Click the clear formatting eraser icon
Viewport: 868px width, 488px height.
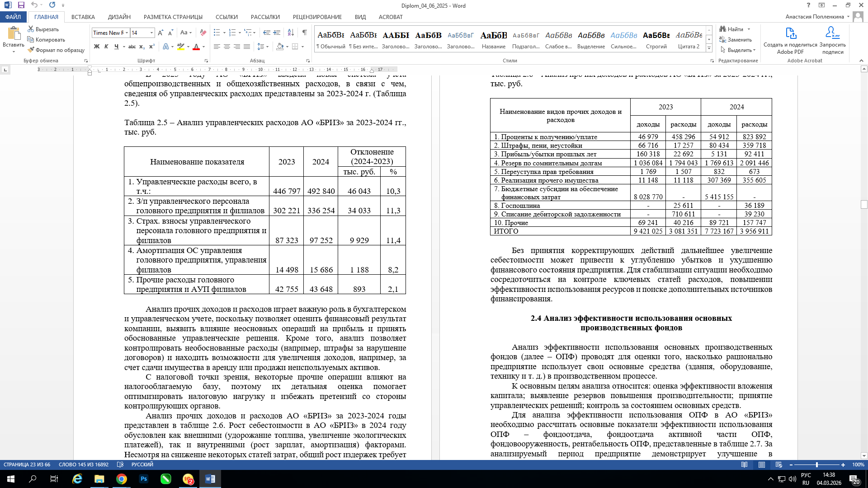pyautogui.click(x=203, y=33)
